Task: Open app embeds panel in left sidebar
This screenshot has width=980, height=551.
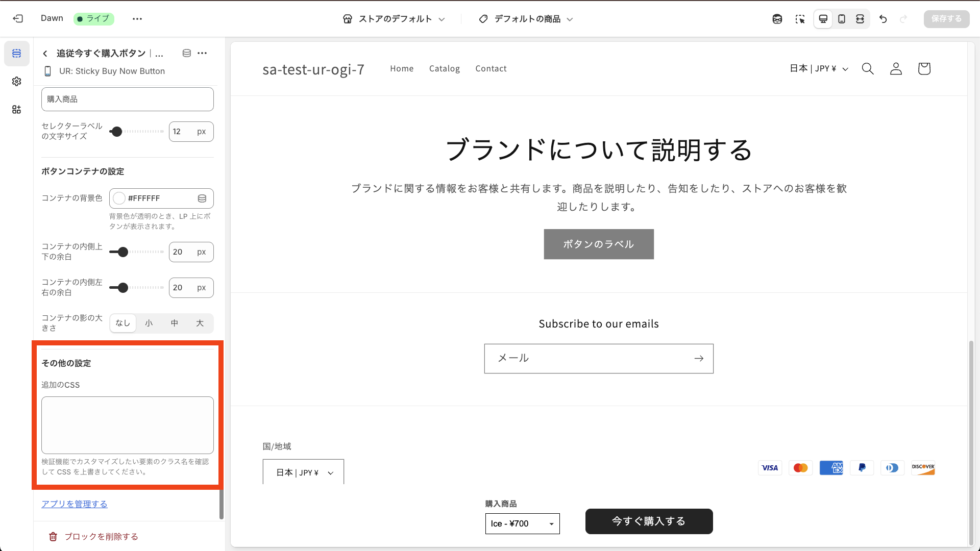Action: tap(16, 109)
